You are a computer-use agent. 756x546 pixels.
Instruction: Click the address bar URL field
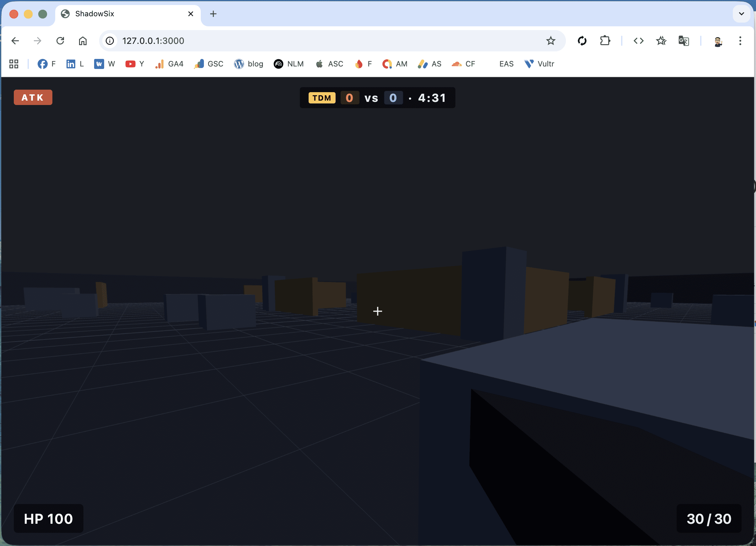300,41
